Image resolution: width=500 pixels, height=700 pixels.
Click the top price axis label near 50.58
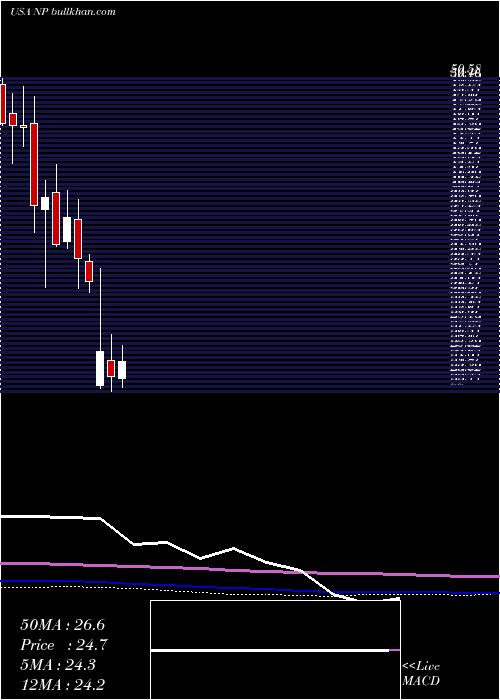point(466,70)
